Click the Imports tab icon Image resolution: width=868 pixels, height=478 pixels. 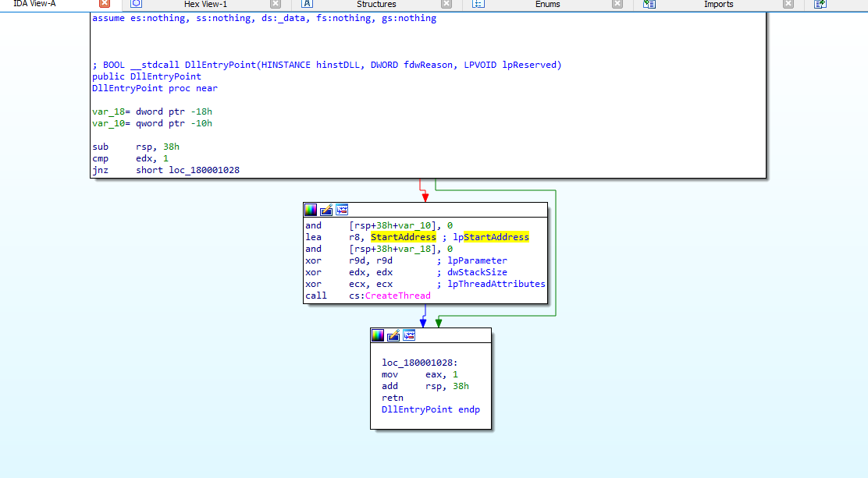point(649,4)
